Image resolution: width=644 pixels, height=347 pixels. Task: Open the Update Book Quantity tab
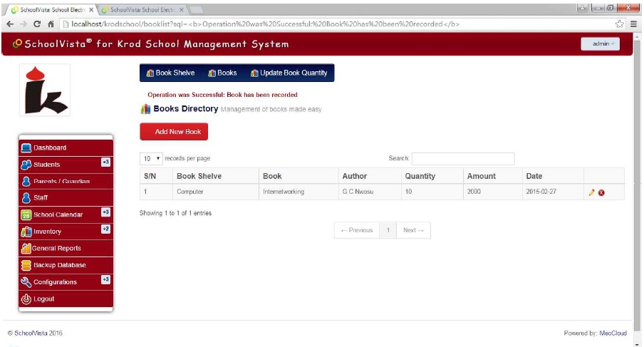click(x=289, y=73)
